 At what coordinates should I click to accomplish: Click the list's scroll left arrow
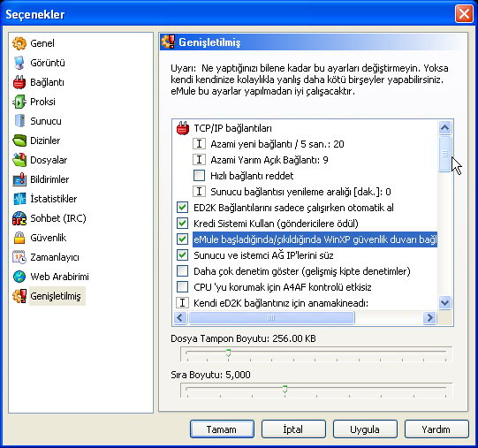click(x=180, y=318)
